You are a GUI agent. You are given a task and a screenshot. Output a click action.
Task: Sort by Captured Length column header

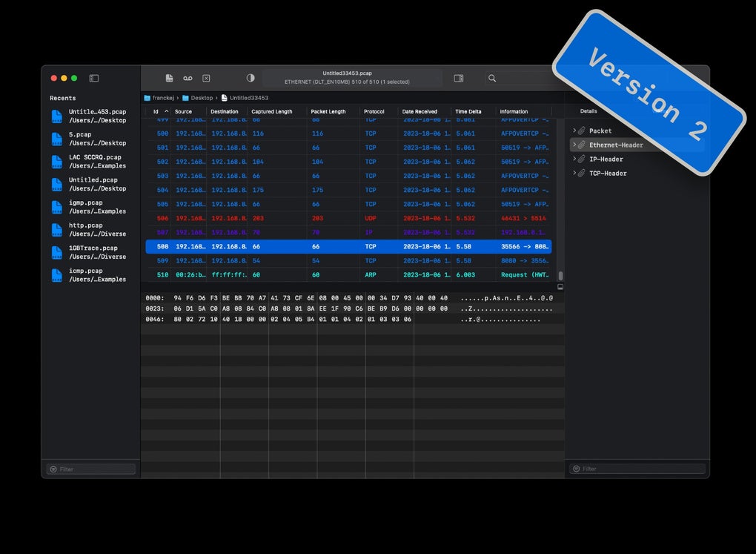pos(276,111)
